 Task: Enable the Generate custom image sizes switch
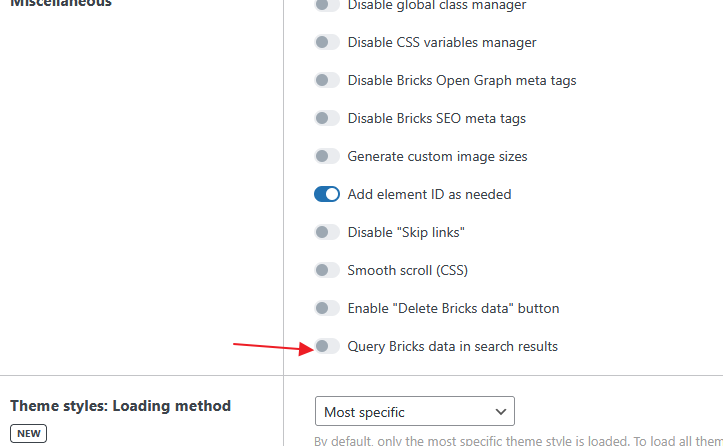tap(327, 156)
